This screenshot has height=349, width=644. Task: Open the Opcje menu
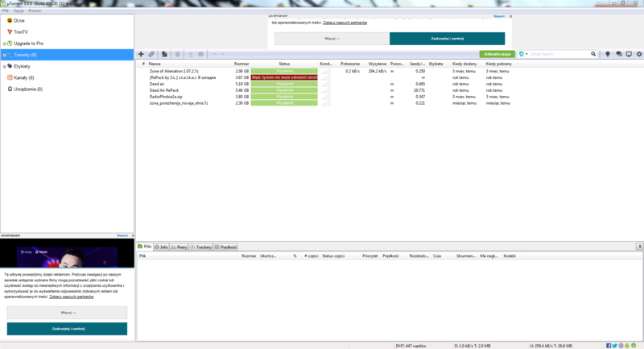[18, 12]
